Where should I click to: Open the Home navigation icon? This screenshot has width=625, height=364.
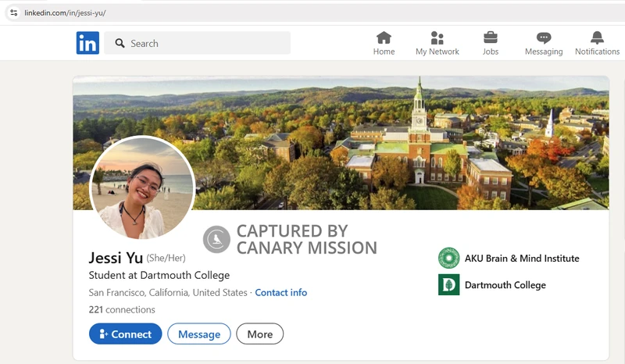click(x=384, y=37)
